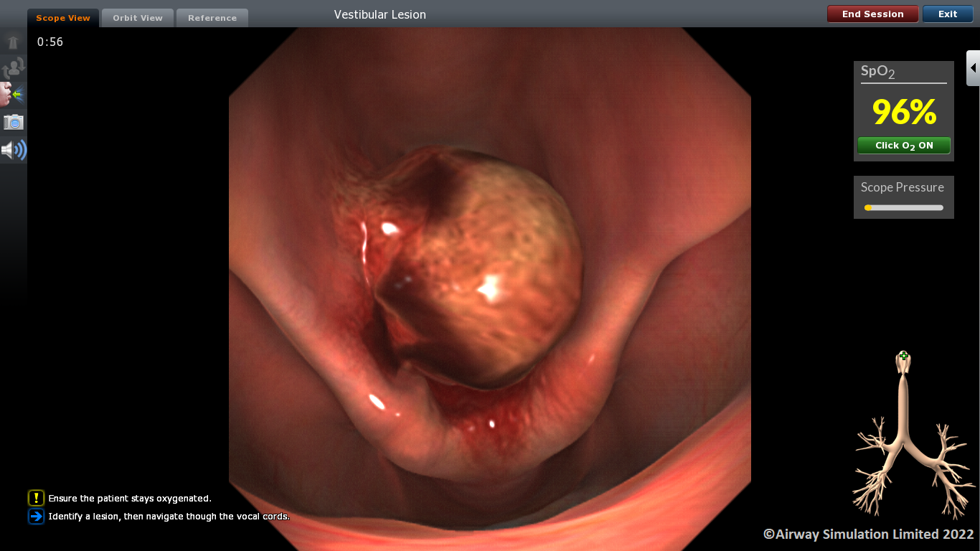Select the Scope View tab
The width and height of the screenshot is (980, 551).
(63, 18)
